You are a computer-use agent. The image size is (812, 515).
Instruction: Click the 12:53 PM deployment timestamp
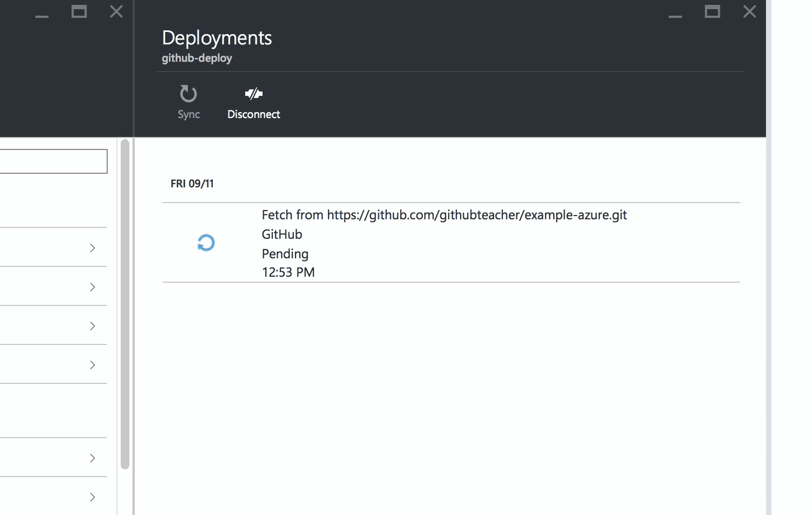click(x=288, y=272)
